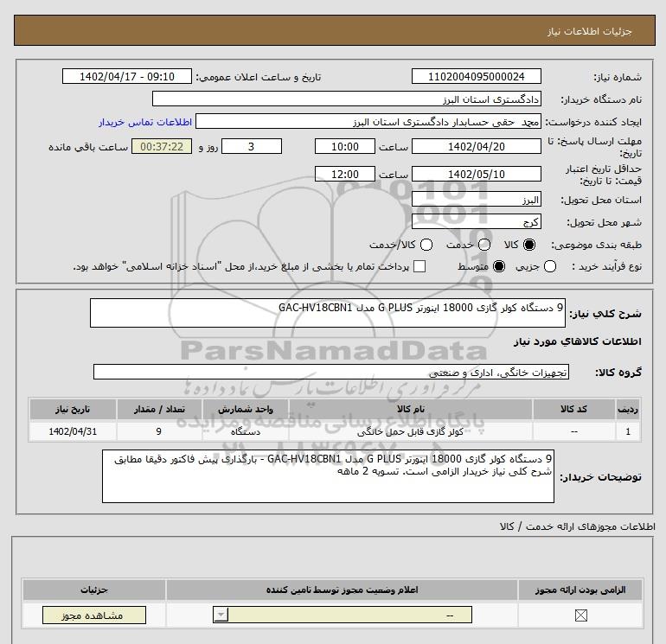The image size is (666, 644).
Task: Click the ردیف column header
Action: pos(628,409)
